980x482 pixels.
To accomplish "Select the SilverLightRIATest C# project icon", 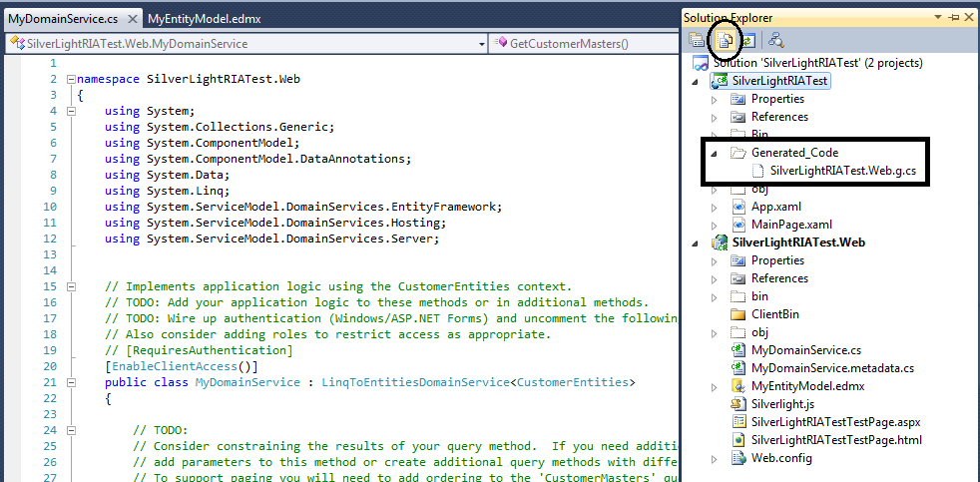I will pos(720,81).
